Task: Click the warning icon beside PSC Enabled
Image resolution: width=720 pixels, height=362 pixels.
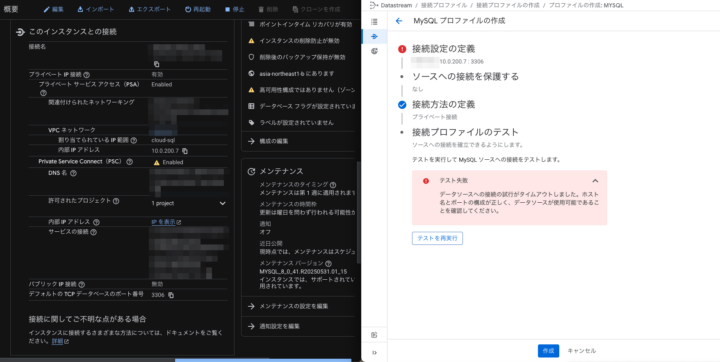Action: click(157, 162)
